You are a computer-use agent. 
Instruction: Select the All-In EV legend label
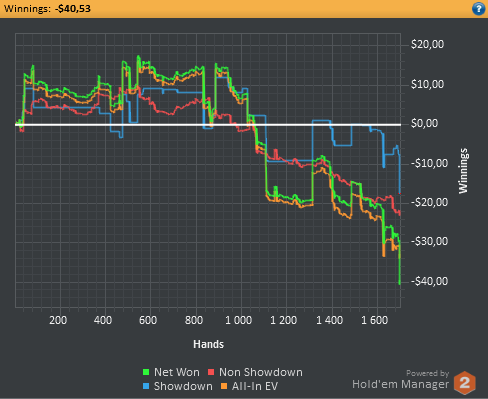click(x=255, y=386)
